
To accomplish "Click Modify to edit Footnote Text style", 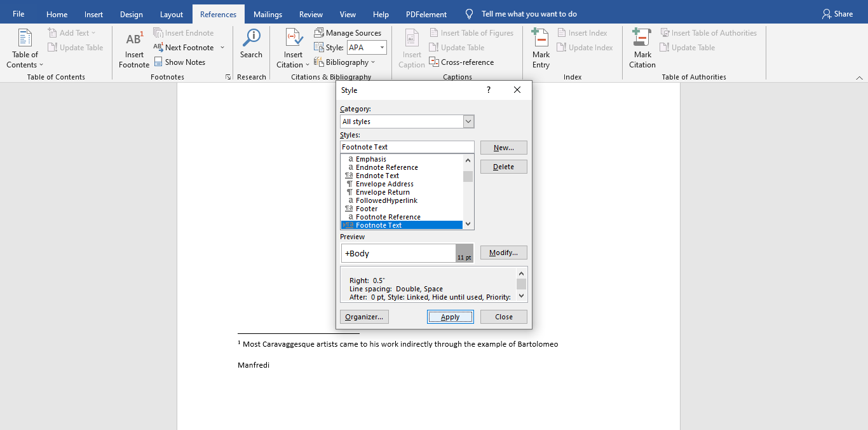I will click(x=503, y=253).
